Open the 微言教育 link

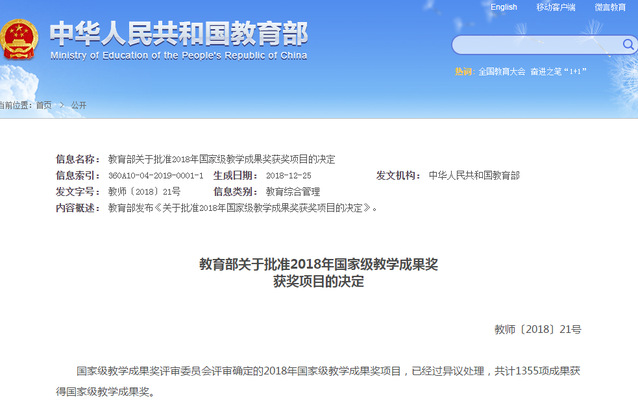click(x=609, y=7)
